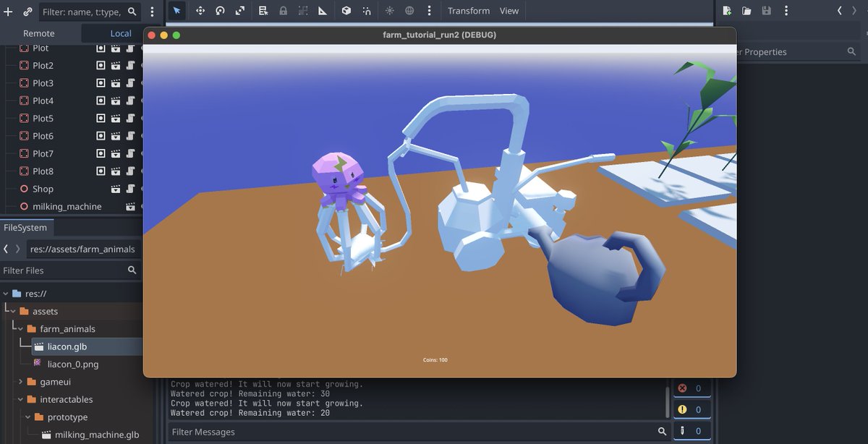Click the lock selected node icon

pyautogui.click(x=283, y=11)
